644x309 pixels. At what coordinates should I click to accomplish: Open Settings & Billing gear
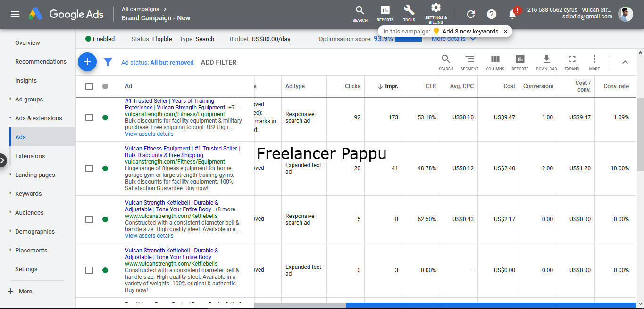pos(436,13)
